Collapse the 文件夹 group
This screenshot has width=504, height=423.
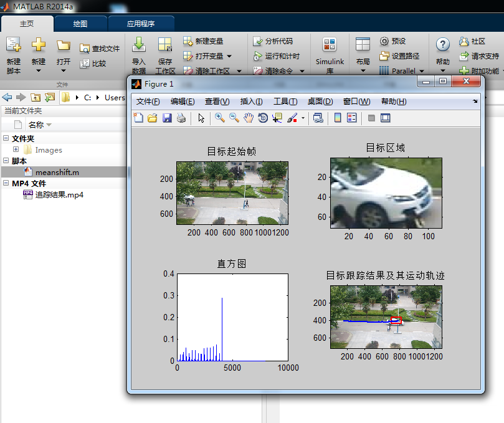coord(6,138)
